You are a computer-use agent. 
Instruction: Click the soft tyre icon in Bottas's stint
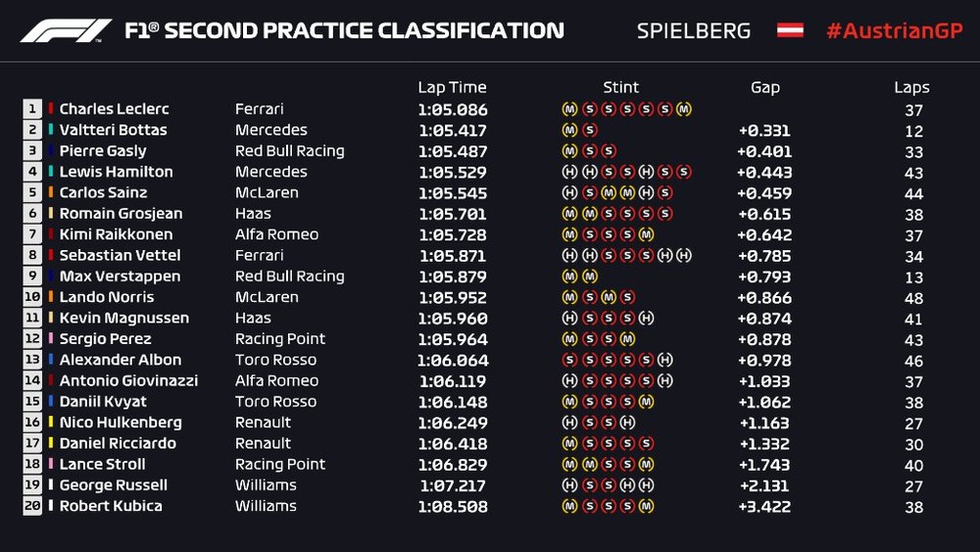[x=589, y=130]
